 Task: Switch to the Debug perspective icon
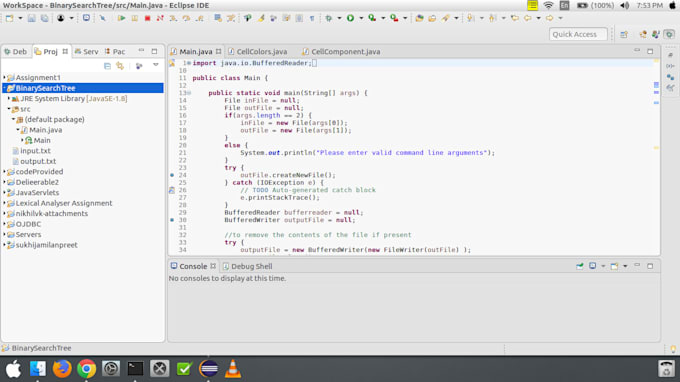669,34
